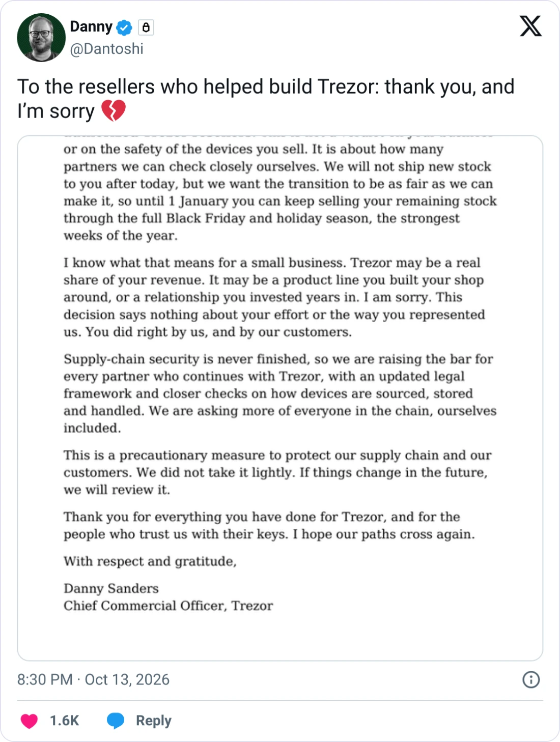The height and width of the screenshot is (742, 560).
Task: Click Danny's profile avatar photo
Action: [x=41, y=38]
